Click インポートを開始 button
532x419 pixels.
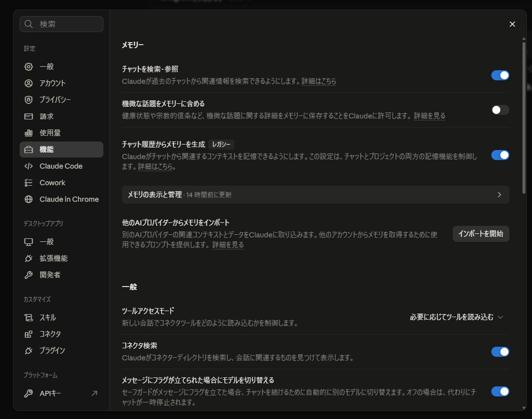pos(481,234)
